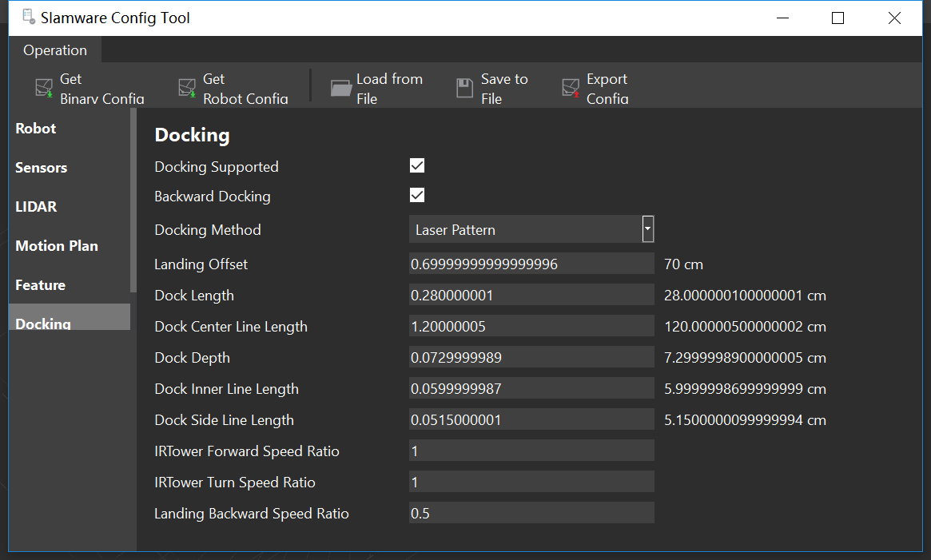Click the Dock Center Line Length label
Image resolution: width=931 pixels, height=560 pixels.
[x=231, y=327]
